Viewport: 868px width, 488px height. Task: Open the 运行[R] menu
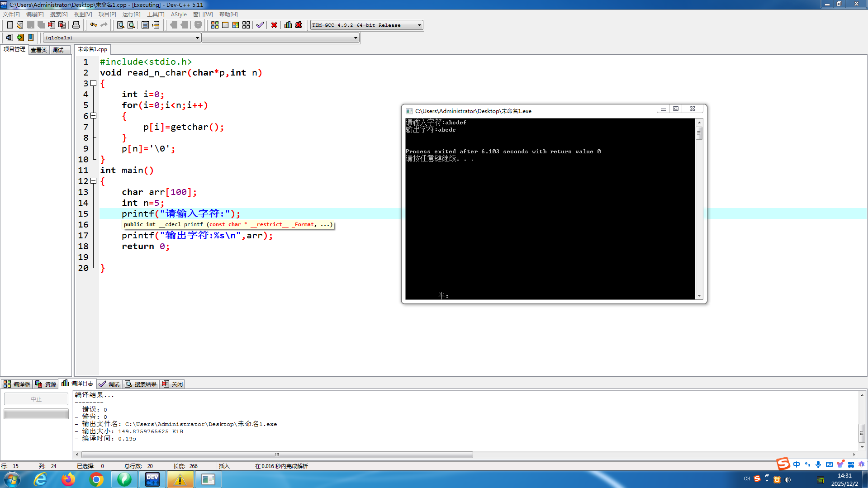click(132, 14)
